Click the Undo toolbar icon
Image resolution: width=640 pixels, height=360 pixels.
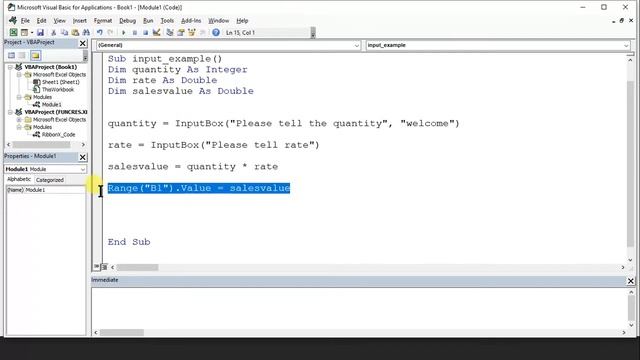tap(100, 33)
